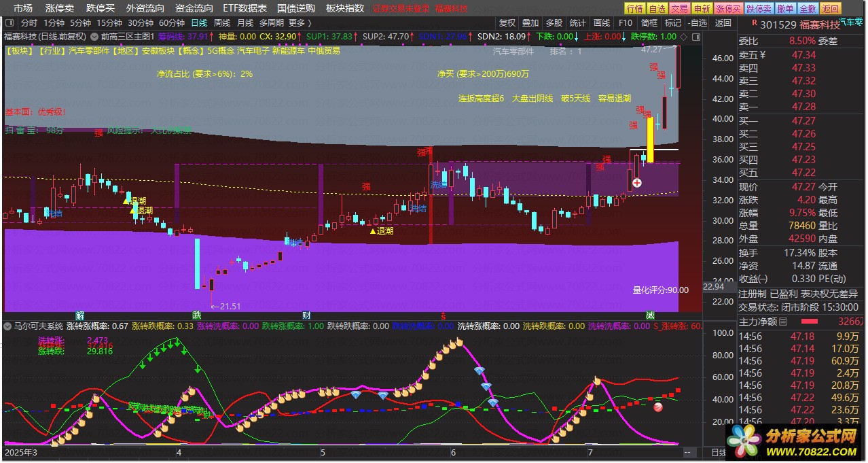Click the diamond icon beside 跌停数
868x463 pixels.
[x=683, y=36]
